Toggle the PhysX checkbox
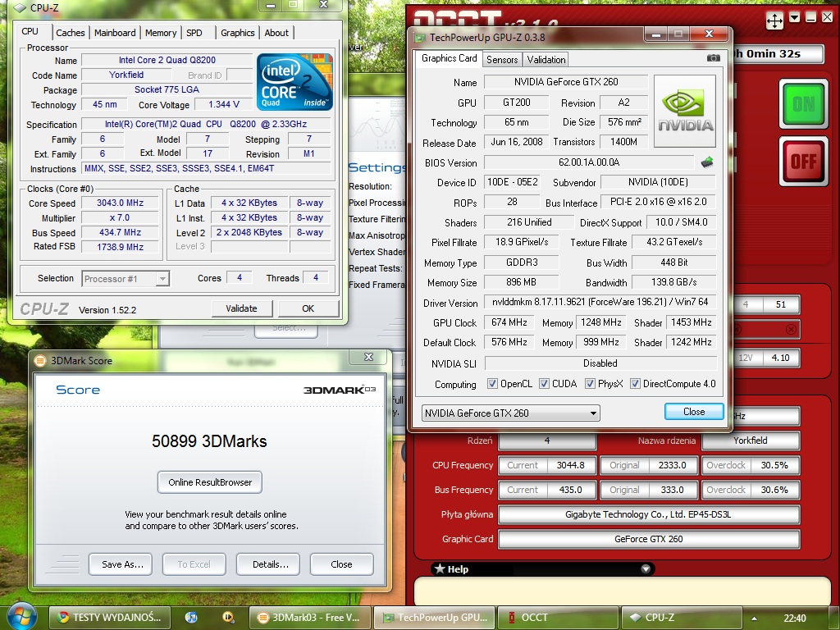840x630 pixels. click(590, 384)
